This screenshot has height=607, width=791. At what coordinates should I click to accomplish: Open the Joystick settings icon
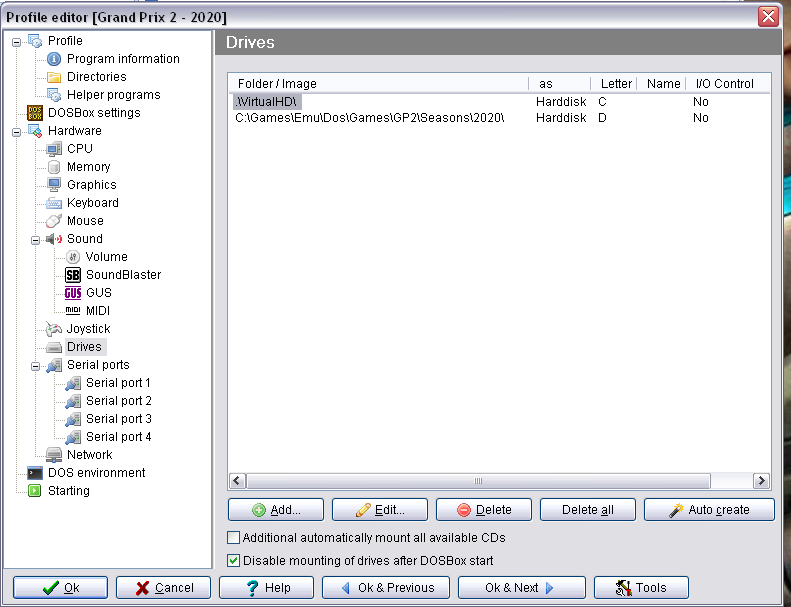pos(54,329)
